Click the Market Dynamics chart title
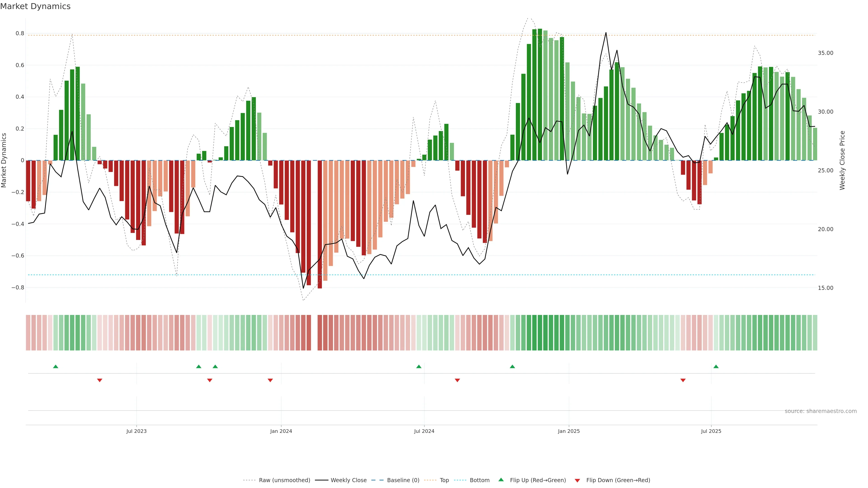Viewport: 868px width, 488px height. pos(35,6)
